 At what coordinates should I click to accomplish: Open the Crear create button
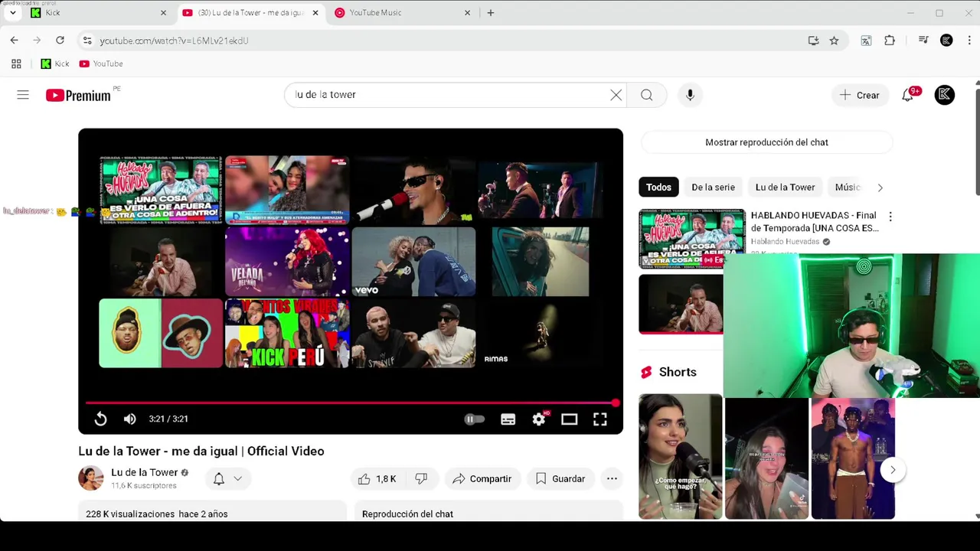pyautogui.click(x=860, y=95)
